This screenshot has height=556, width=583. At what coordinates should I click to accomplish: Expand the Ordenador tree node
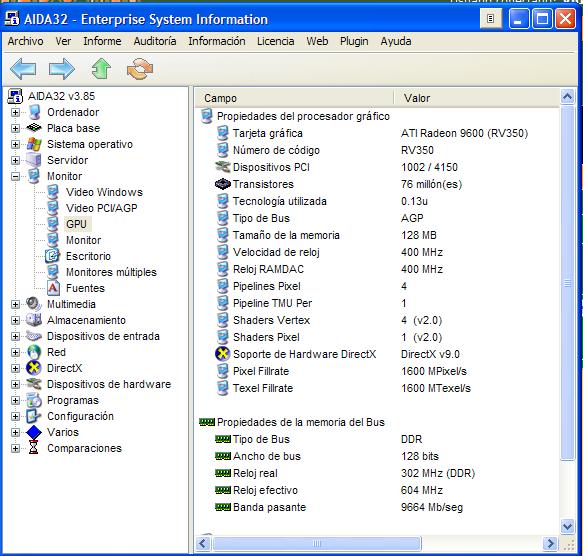click(x=15, y=112)
